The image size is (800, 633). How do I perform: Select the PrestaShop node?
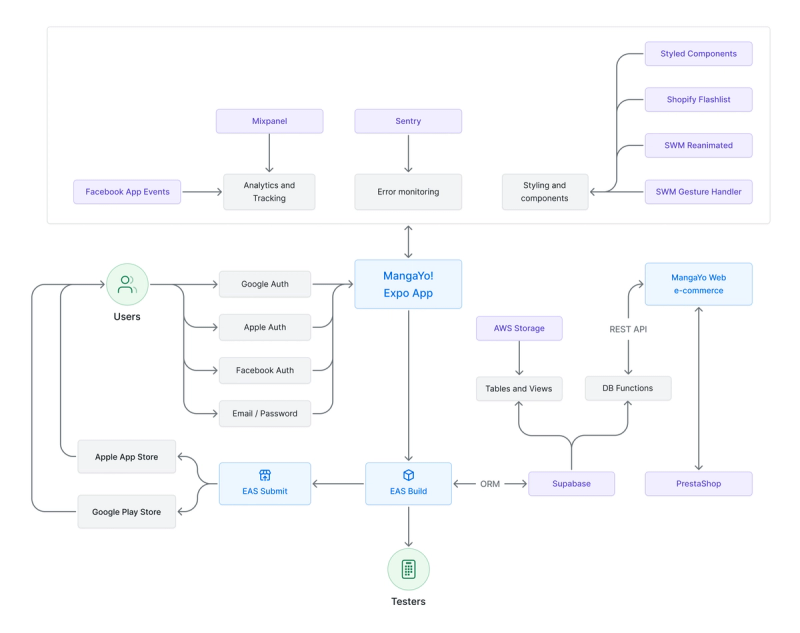point(699,483)
